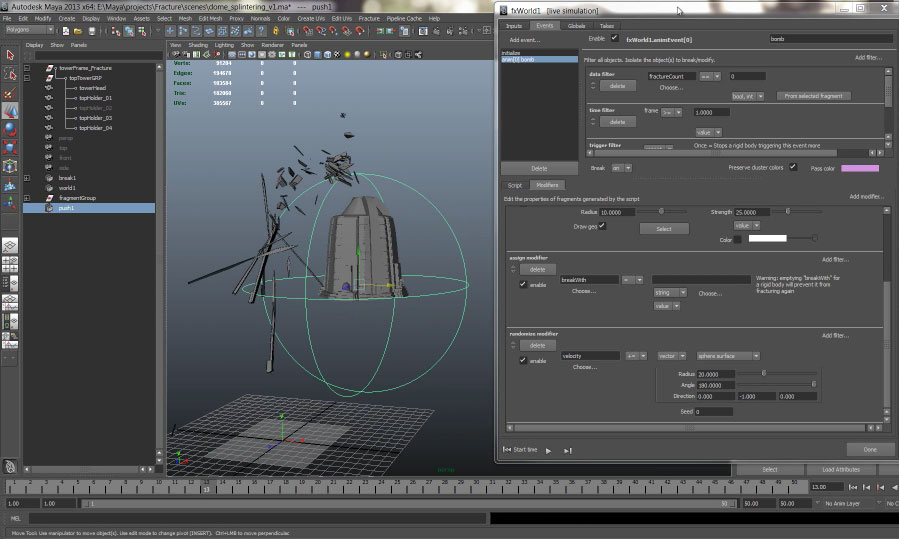Image resolution: width=899 pixels, height=539 pixels.
Task: Click Add event... link
Action: (x=525, y=40)
